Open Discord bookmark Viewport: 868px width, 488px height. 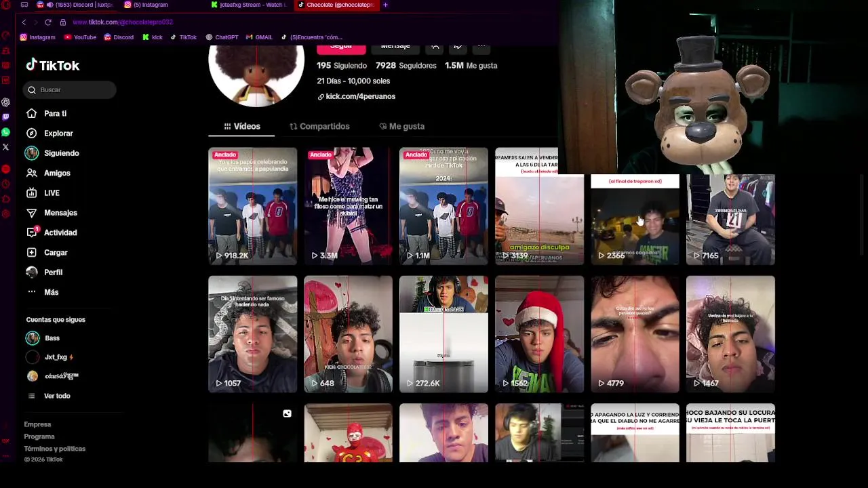pos(119,37)
